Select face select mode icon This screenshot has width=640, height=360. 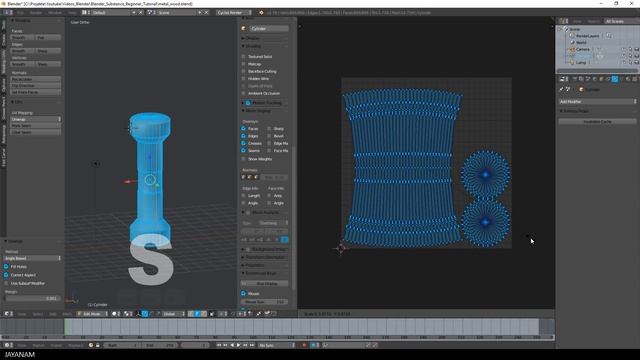(204, 314)
